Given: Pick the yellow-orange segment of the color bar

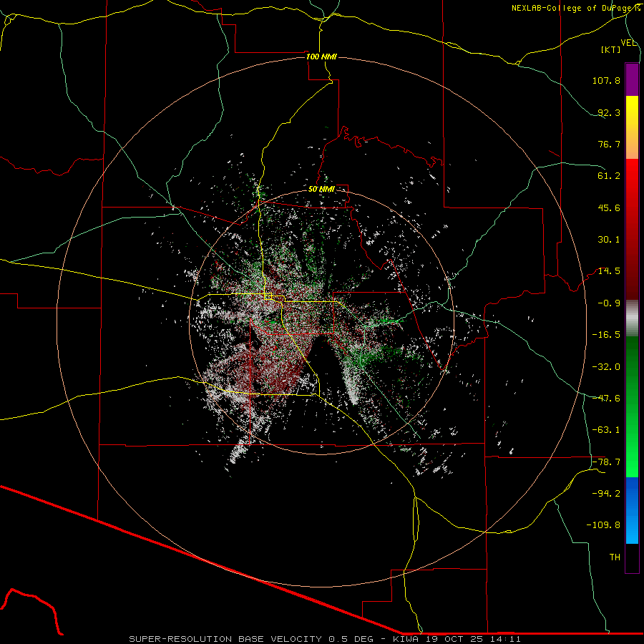Looking at the screenshot, I should click(x=632, y=127).
